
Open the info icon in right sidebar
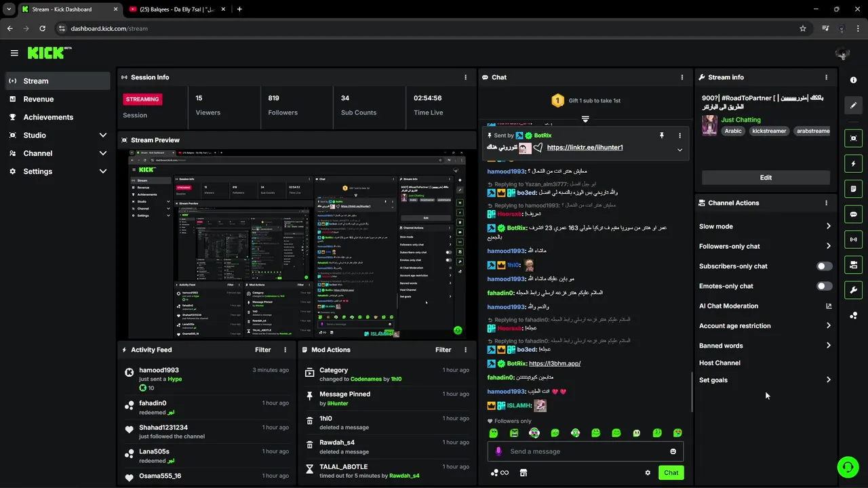(x=853, y=80)
